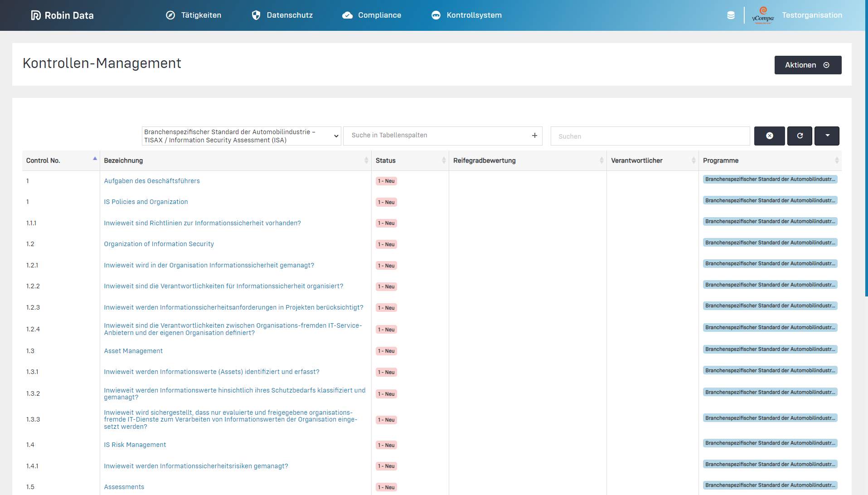Open the TISAX standard selection dropdown

click(241, 136)
